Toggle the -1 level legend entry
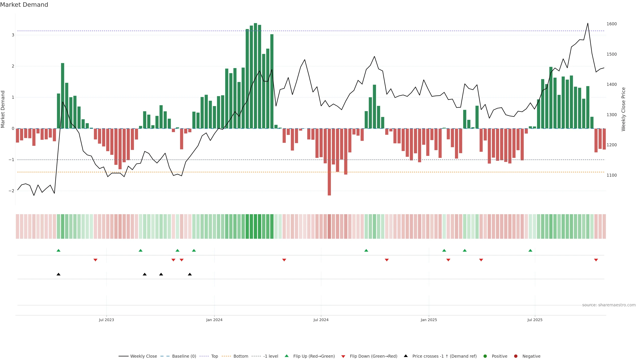The image size is (644, 362). [x=271, y=356]
